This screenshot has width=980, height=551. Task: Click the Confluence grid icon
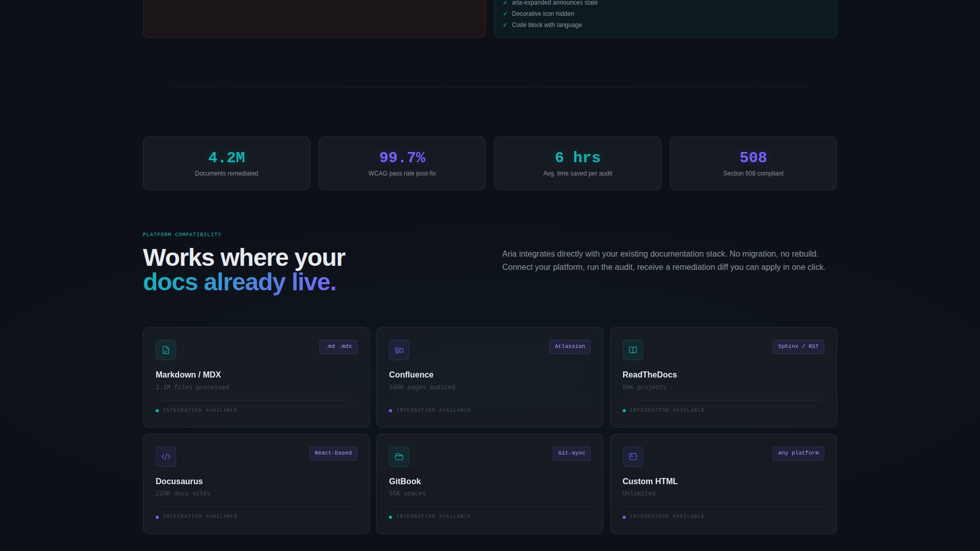[399, 350]
